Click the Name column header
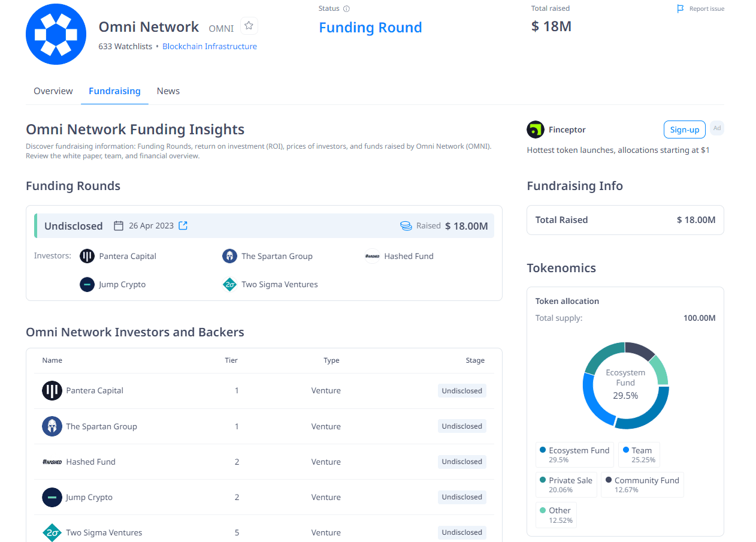This screenshot has height=542, width=756. coord(52,360)
